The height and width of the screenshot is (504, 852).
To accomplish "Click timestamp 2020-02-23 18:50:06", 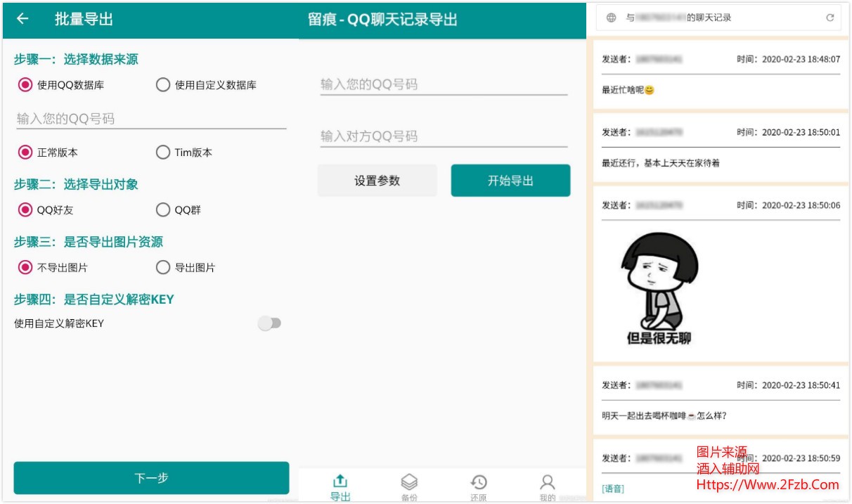I will tap(801, 205).
